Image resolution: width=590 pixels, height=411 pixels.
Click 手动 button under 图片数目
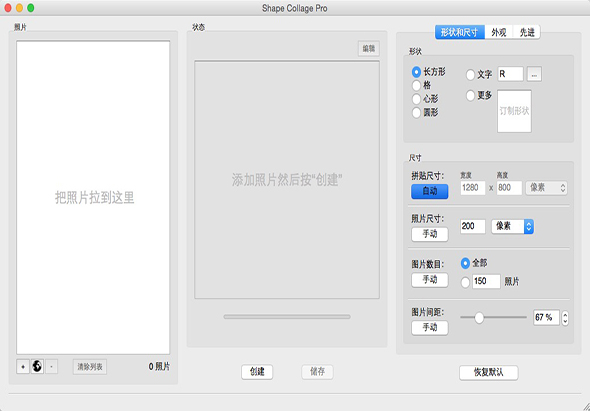click(430, 280)
